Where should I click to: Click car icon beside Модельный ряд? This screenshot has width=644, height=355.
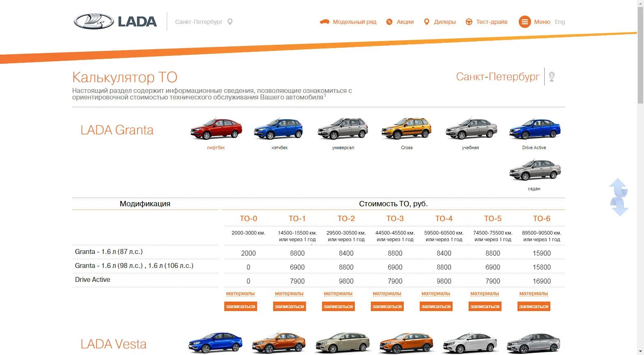324,22
